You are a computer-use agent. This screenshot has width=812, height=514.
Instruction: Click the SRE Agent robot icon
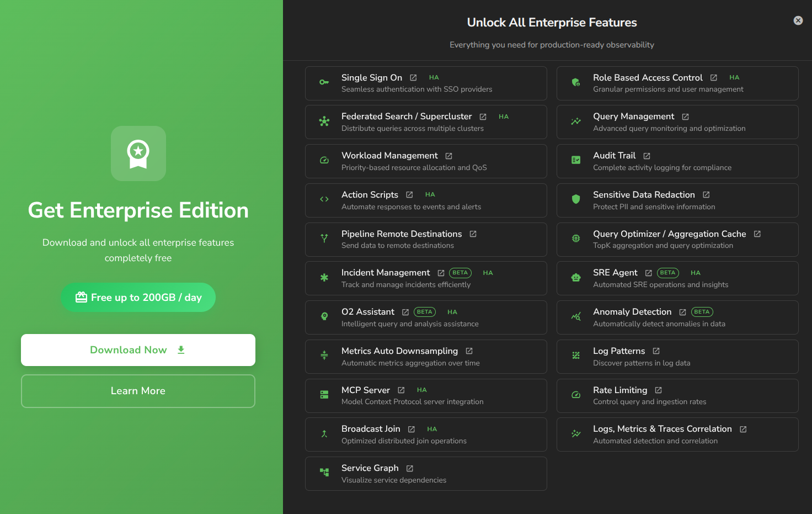click(576, 278)
